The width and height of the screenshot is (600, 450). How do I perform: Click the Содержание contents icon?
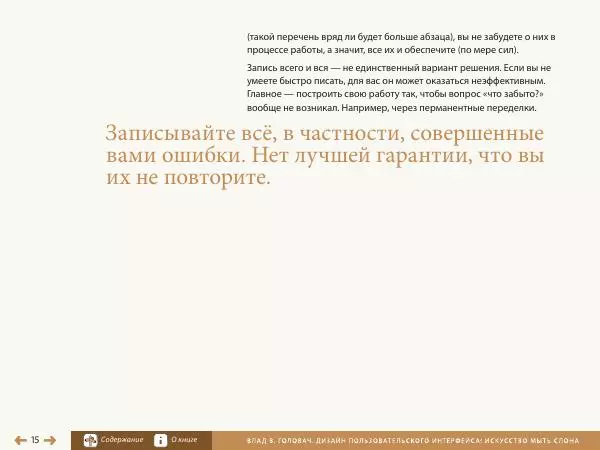pos(90,440)
